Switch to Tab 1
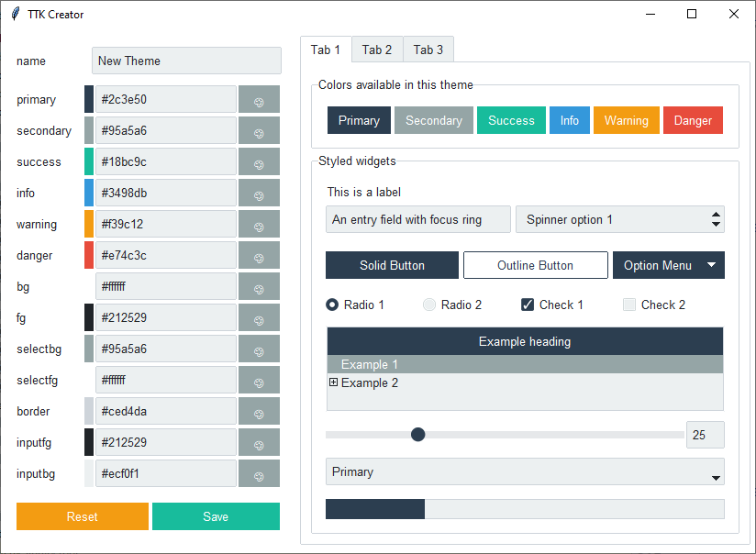756x554 pixels. 326,50
